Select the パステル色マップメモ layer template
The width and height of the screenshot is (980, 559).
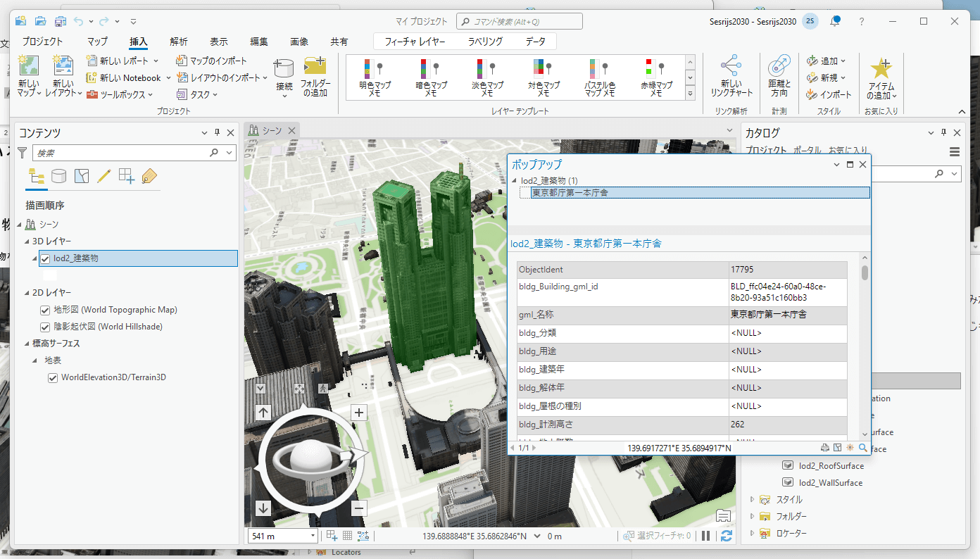600,78
